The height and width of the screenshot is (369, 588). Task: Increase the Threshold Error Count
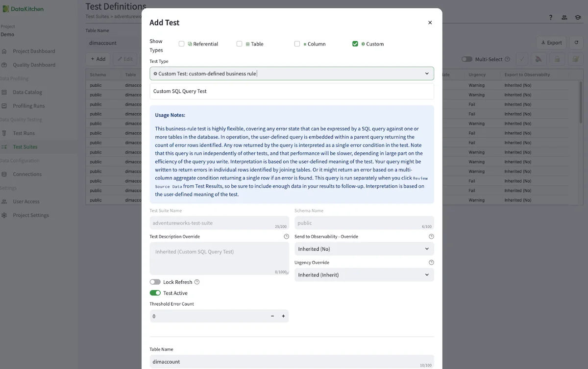click(x=283, y=317)
